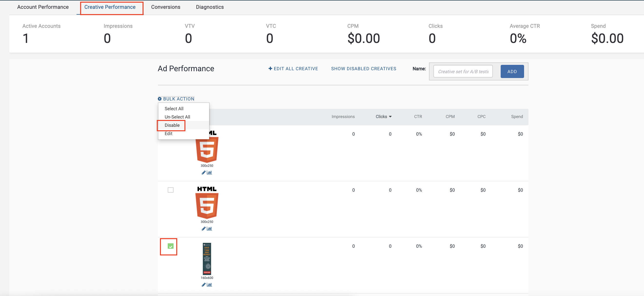Check the box for the second HTML5 creative
Viewport: 644px width, 296px height.
[x=170, y=190]
